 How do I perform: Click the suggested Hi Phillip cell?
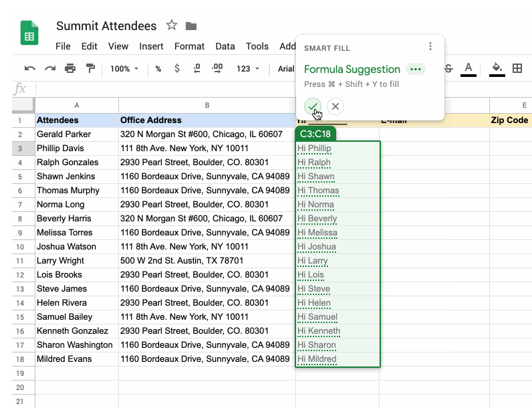[x=338, y=148]
